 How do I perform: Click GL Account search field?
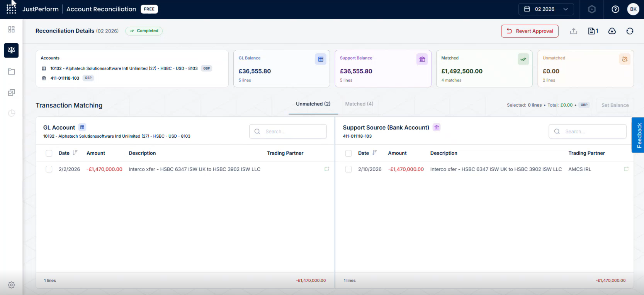288,131
